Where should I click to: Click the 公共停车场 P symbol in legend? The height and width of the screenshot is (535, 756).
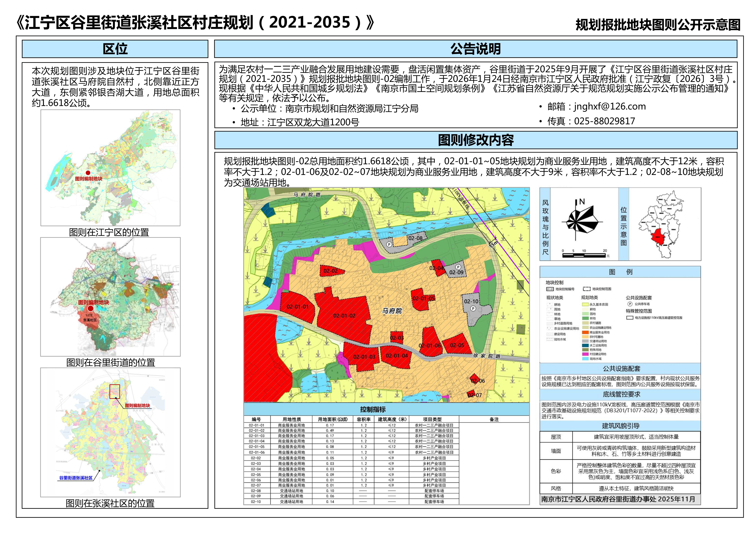pos(630,304)
